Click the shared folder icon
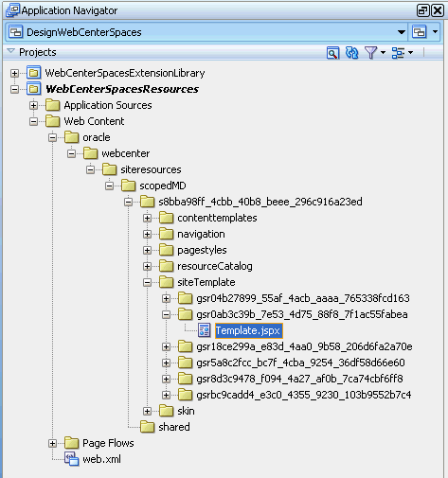Viewport: 448px width, 478px height. tap(148, 427)
